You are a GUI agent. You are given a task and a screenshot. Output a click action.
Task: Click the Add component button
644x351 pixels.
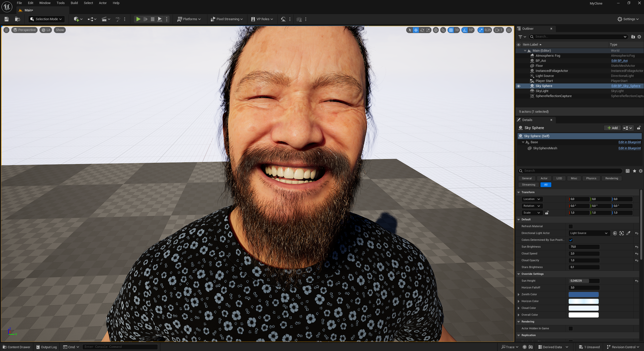point(612,128)
